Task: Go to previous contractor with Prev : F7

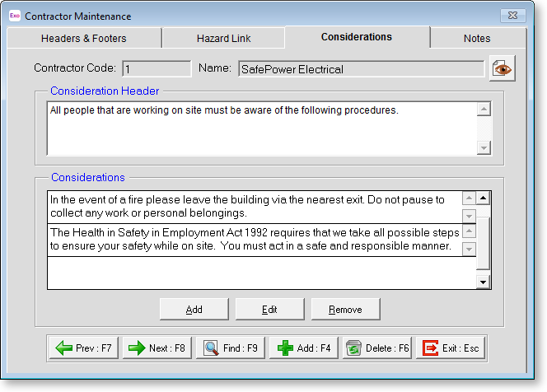Action: (84, 348)
